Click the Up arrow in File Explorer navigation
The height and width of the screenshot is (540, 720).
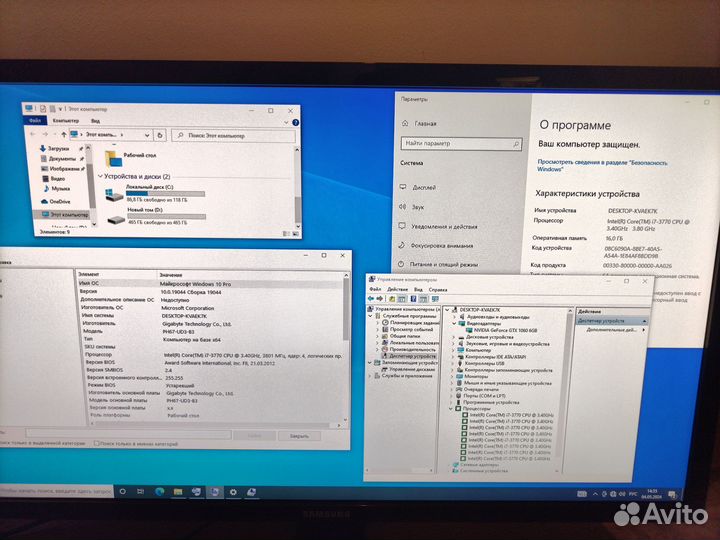(x=64, y=135)
